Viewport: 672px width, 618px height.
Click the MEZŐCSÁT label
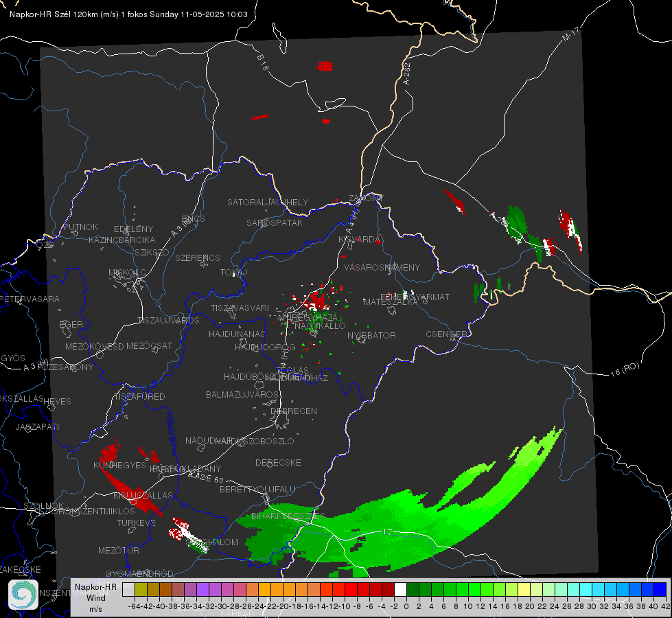tap(149, 345)
